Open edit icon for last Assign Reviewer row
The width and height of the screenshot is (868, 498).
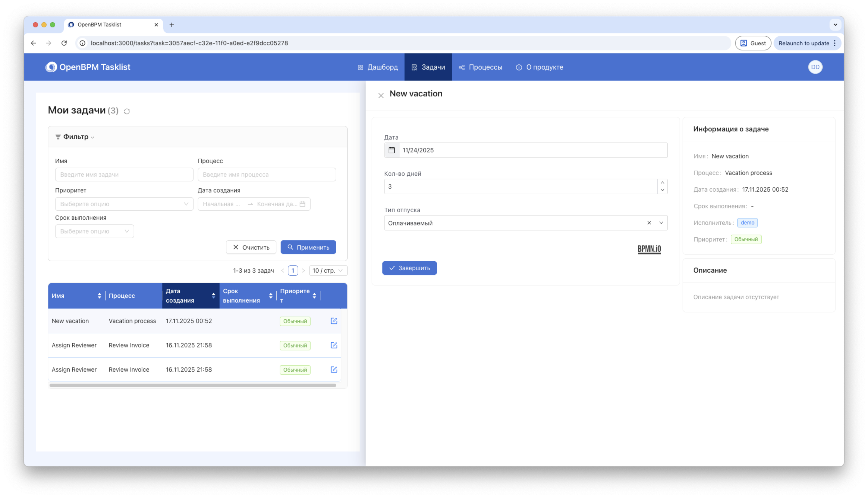[x=334, y=369]
